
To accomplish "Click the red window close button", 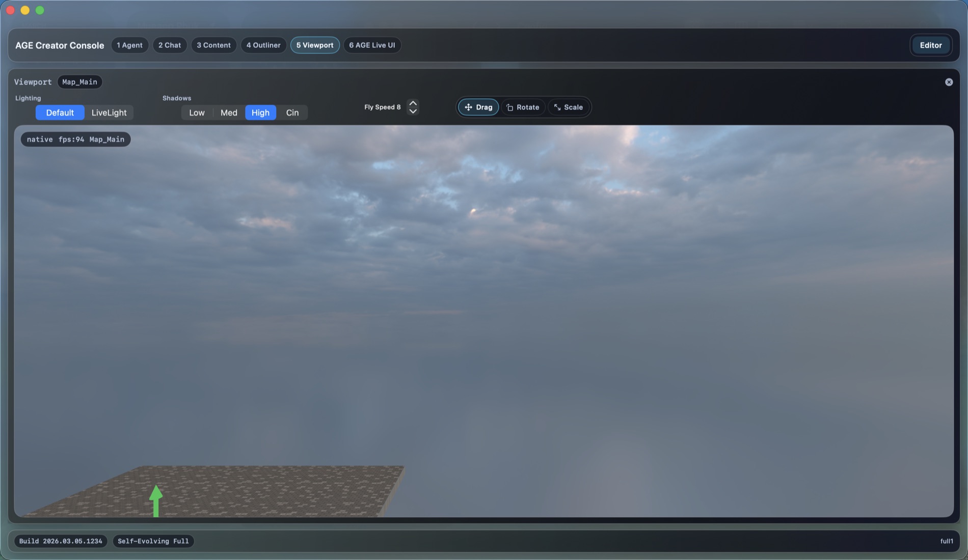I will point(10,10).
